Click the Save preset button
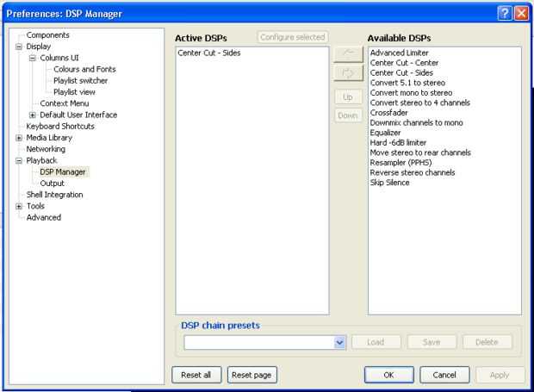This screenshot has height=392, width=534. pyautogui.click(x=432, y=342)
